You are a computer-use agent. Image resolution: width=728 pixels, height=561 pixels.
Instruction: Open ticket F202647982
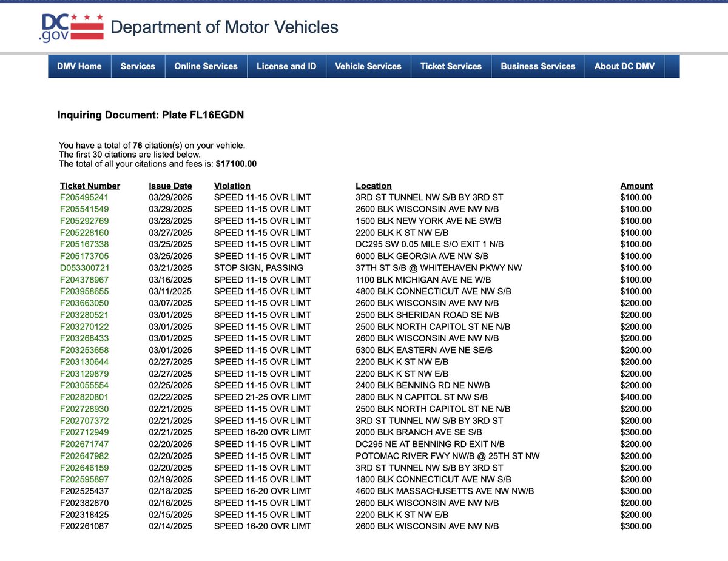click(84, 455)
